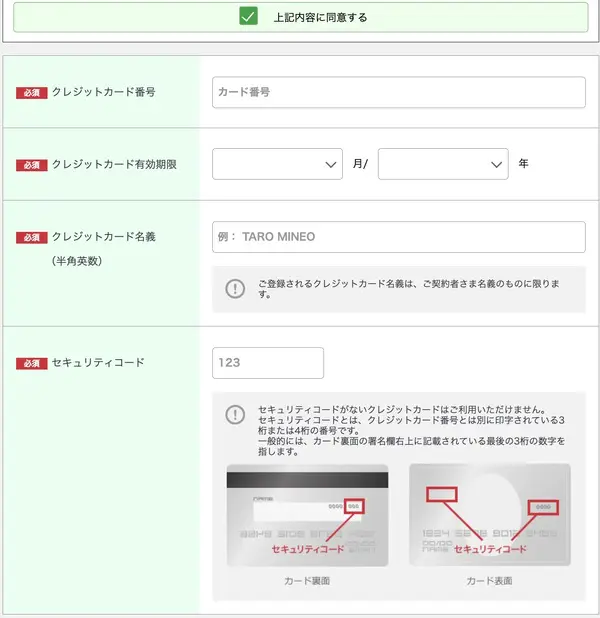The height and width of the screenshot is (618, 600).
Task: Click the クレジットカード有効期限 field label
Action: [114, 164]
